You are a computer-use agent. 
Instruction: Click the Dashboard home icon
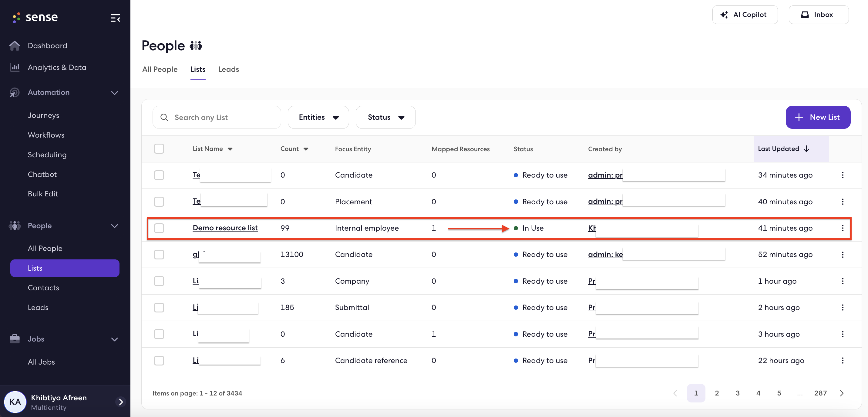(15, 45)
